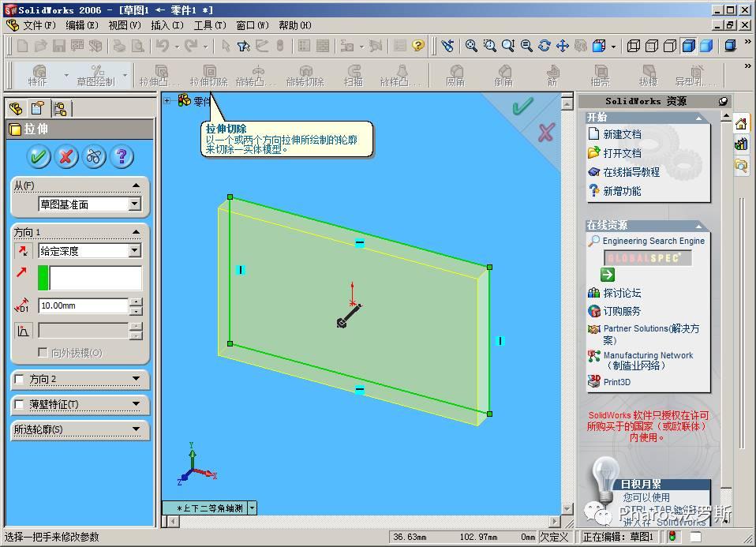Click the Previous View icon
The width and height of the screenshot is (756, 547).
[447, 46]
